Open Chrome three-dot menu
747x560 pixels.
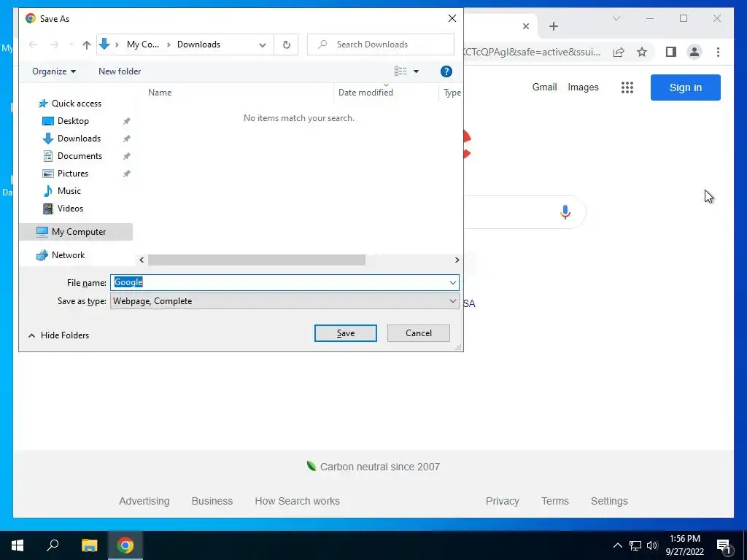pyautogui.click(x=718, y=52)
